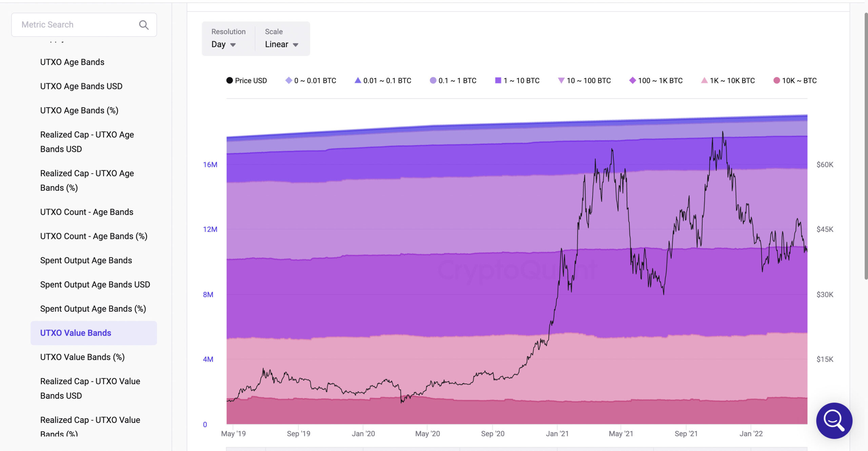The width and height of the screenshot is (868, 451).
Task: Click the $60K price axis label
Action: pos(825,165)
